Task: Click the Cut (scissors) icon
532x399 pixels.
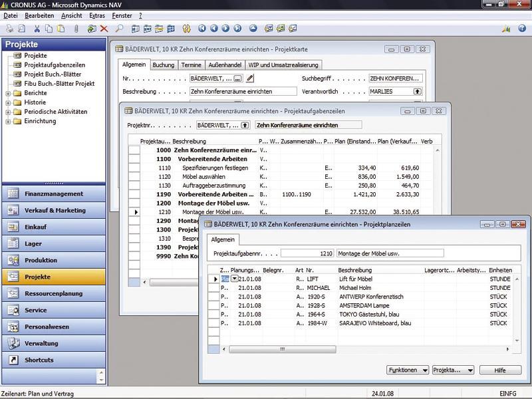Action: click(x=37, y=29)
